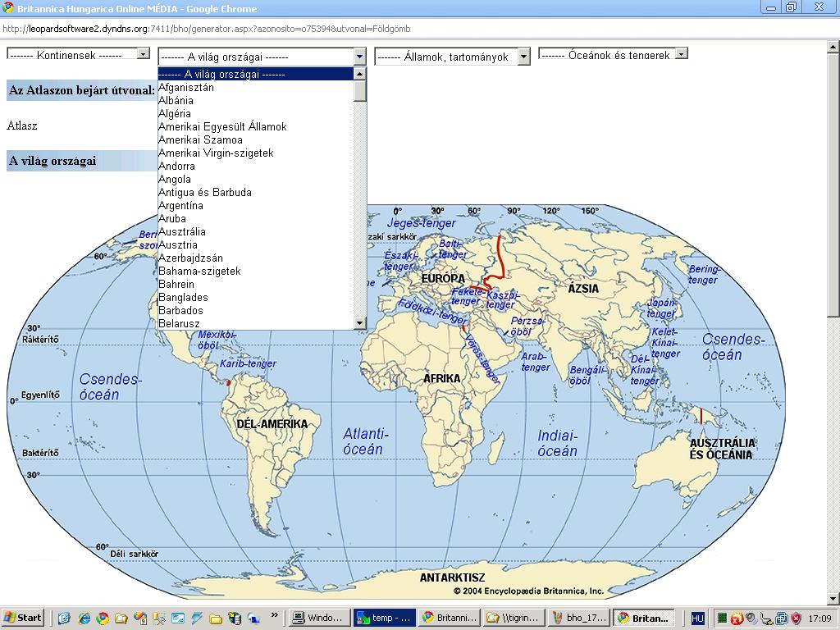Screen dimensions: 840x630
Task: Launch Chrome from quick launch bar
Action: coord(103,619)
